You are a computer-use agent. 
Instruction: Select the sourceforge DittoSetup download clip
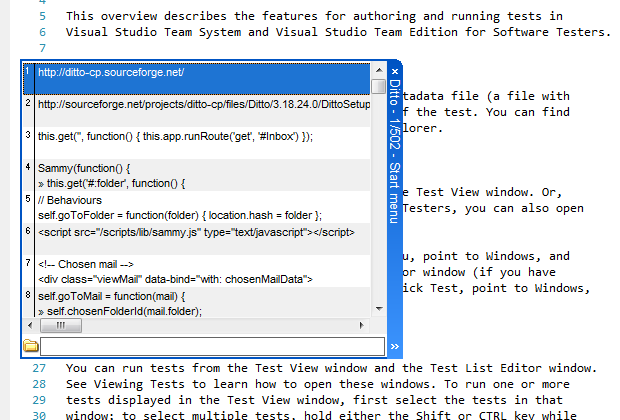197,111
